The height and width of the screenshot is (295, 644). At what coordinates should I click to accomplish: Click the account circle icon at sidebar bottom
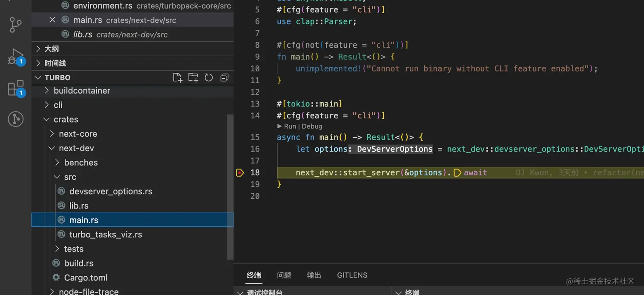point(15,119)
